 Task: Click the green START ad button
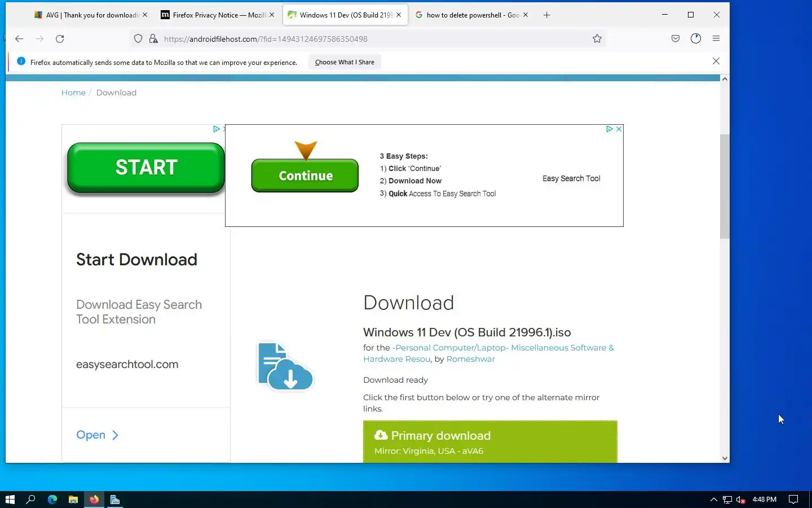click(146, 168)
